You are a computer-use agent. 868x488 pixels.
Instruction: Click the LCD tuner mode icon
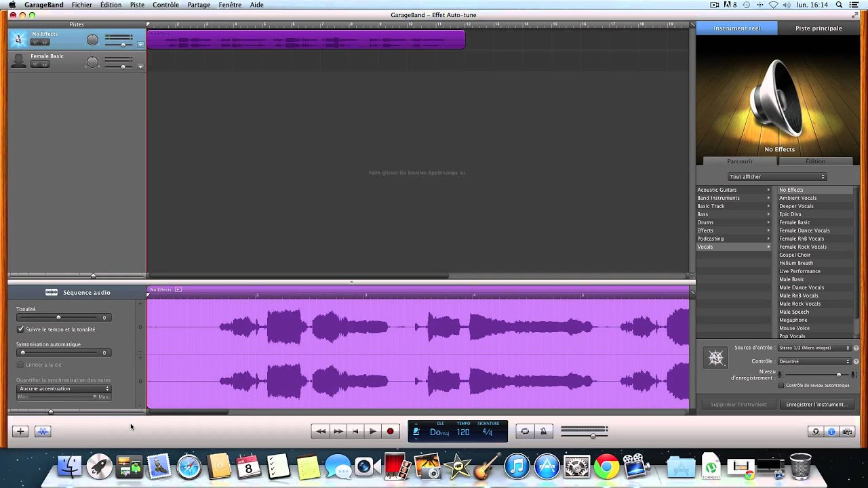click(x=416, y=432)
